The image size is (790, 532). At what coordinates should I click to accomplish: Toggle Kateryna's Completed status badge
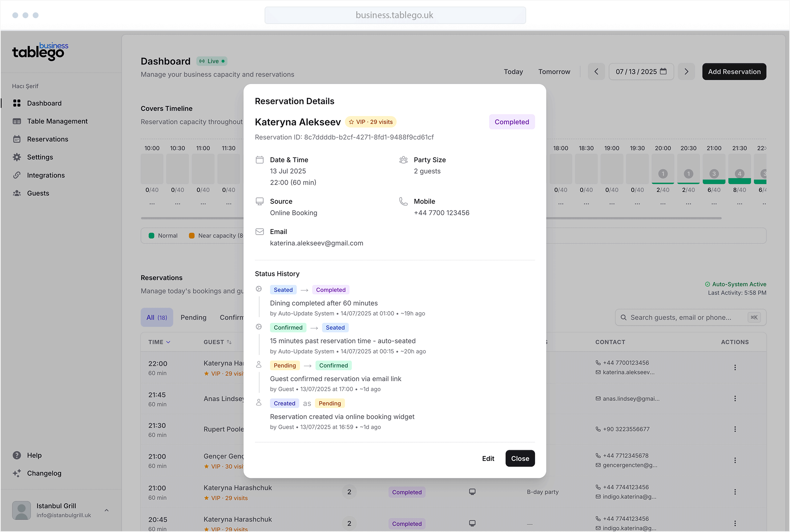pos(512,122)
